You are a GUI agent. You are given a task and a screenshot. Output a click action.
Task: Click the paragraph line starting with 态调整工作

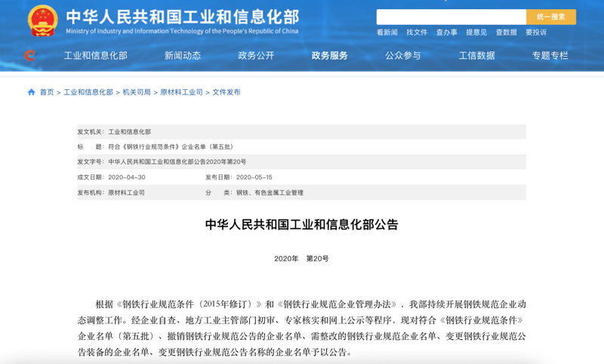point(300,320)
